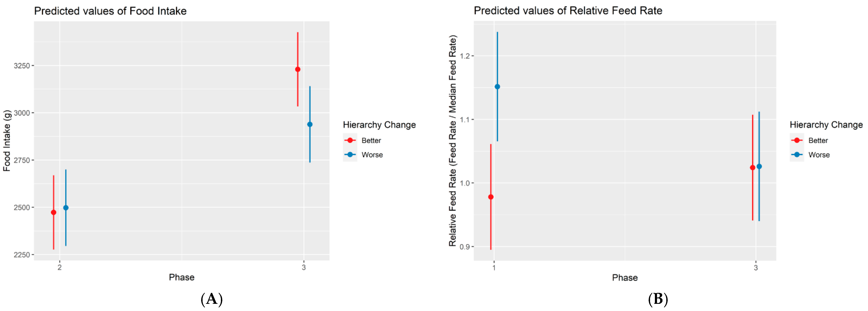Screen dimensions: 868x311
Task: Click the 'Phase' x-axis label under panel B plot
Action: pyautogui.click(x=625, y=278)
